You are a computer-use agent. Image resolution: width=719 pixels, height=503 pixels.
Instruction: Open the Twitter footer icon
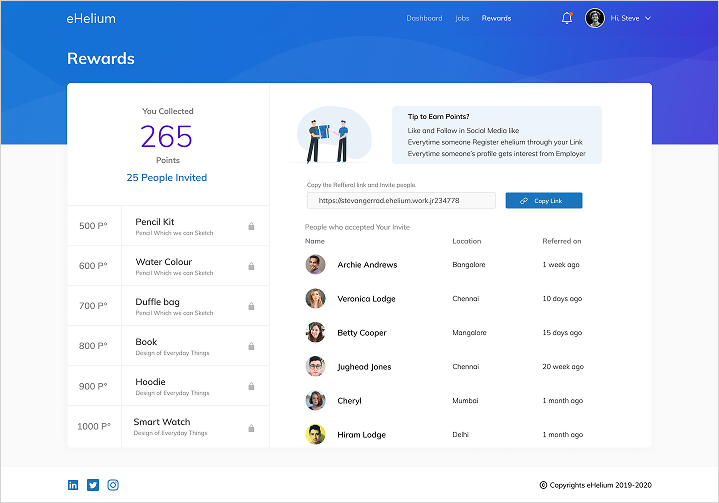pyautogui.click(x=93, y=485)
